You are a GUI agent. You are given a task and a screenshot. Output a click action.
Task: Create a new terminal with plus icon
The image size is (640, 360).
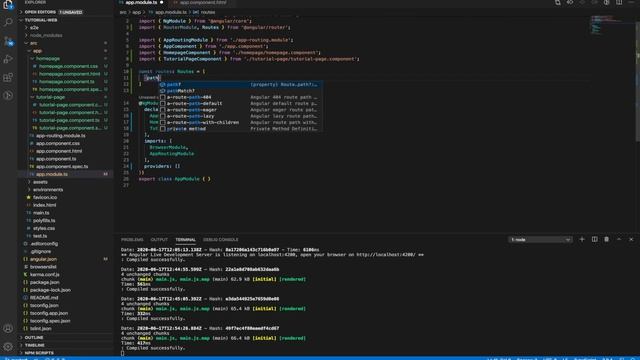582,240
